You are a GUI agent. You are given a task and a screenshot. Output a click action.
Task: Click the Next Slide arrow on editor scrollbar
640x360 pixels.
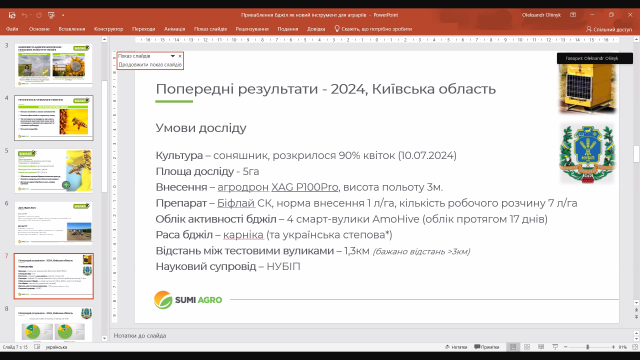click(x=636, y=317)
